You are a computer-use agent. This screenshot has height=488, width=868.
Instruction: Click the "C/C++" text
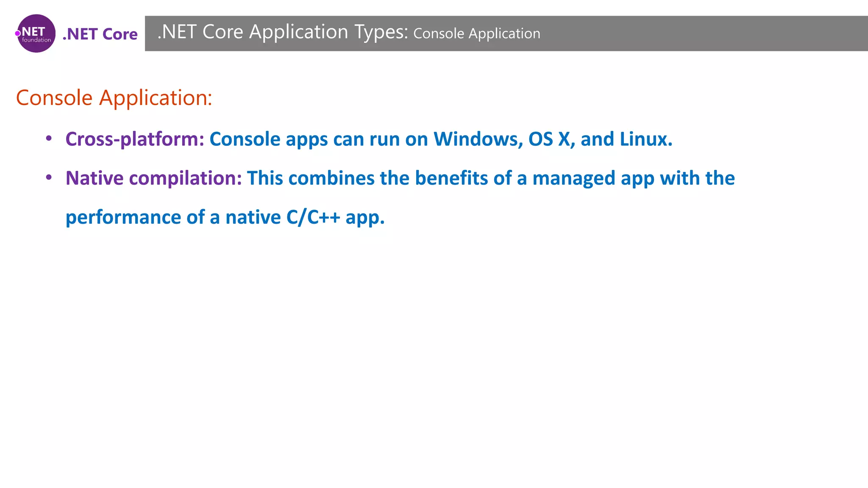[313, 217]
